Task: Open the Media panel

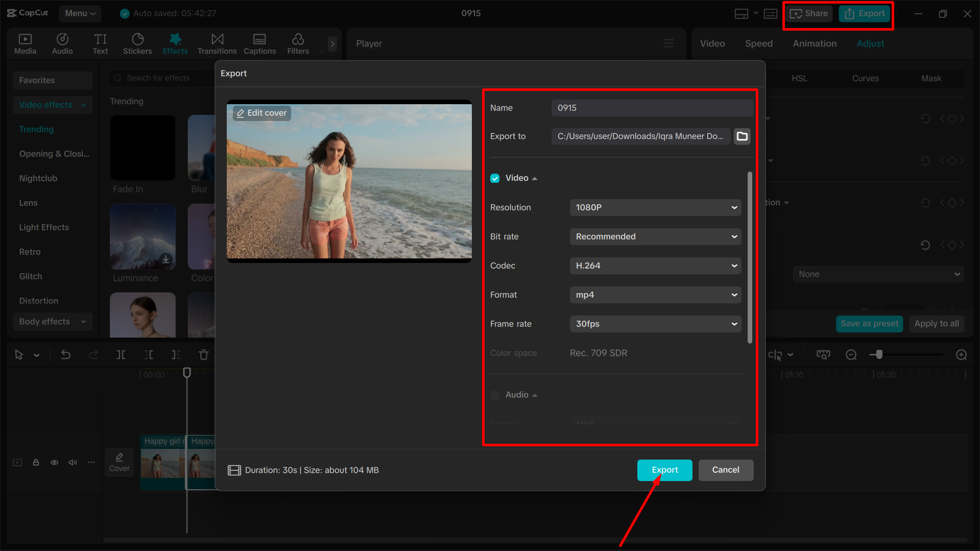Action: (x=25, y=43)
